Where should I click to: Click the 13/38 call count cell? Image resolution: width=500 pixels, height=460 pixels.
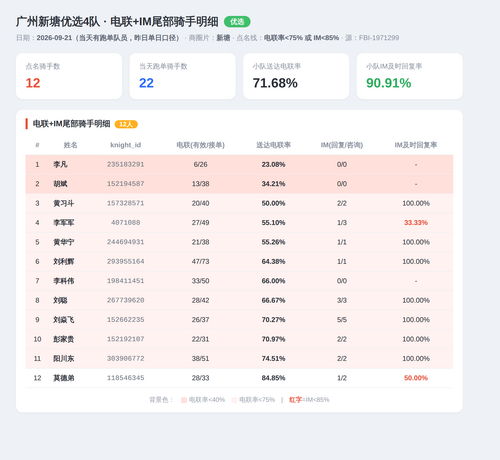click(x=201, y=184)
